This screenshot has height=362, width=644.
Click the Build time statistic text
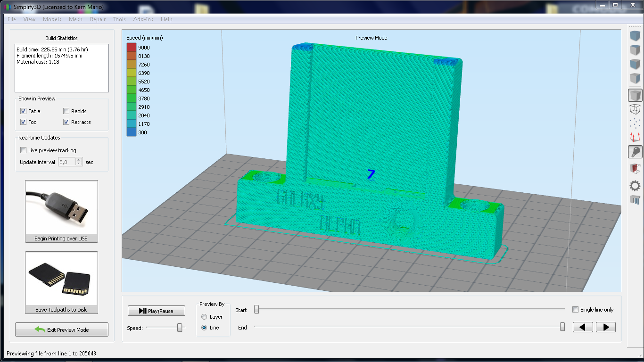[52, 49]
